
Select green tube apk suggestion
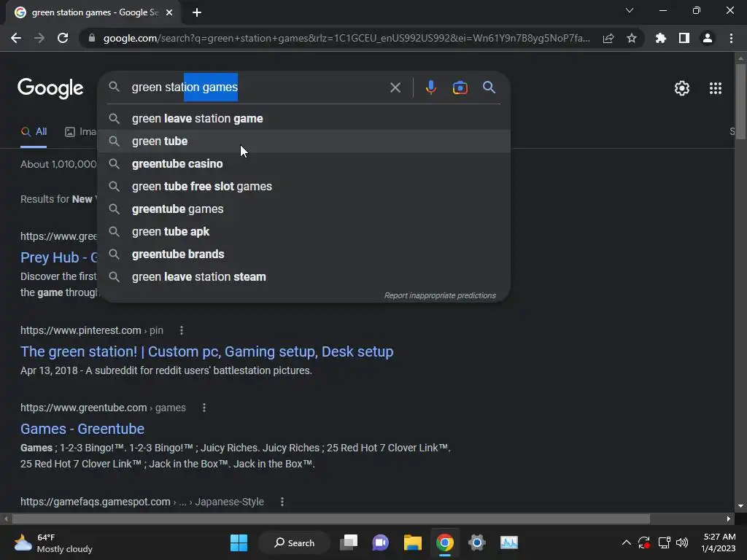click(x=304, y=231)
